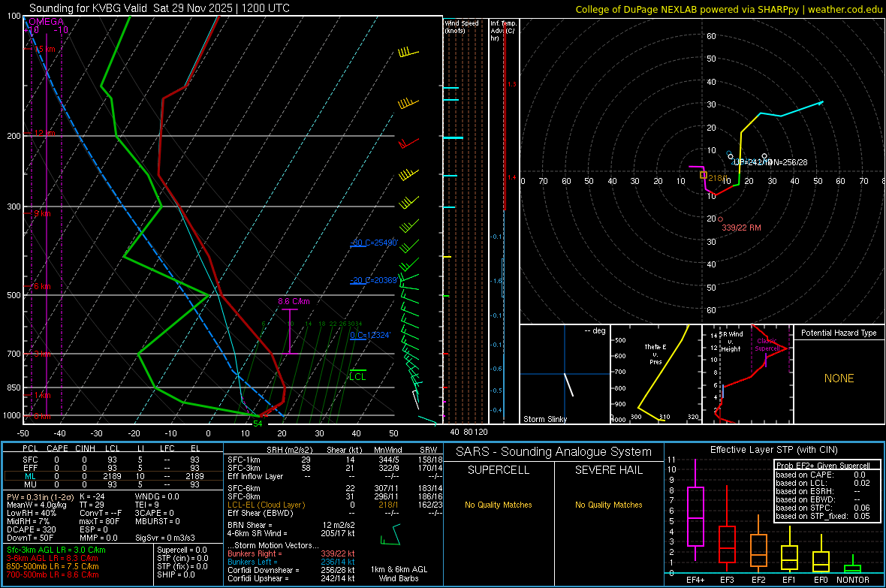Click the '-20 C=20369'' level label

(374, 280)
